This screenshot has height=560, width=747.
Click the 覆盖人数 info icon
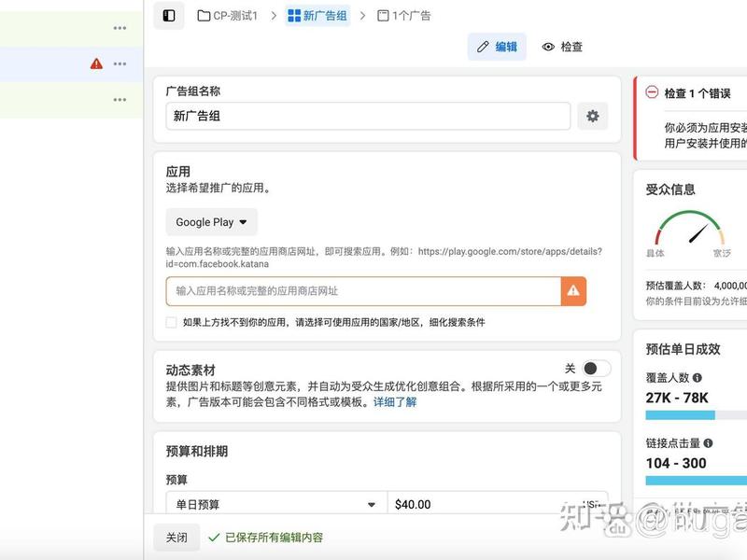(698, 378)
